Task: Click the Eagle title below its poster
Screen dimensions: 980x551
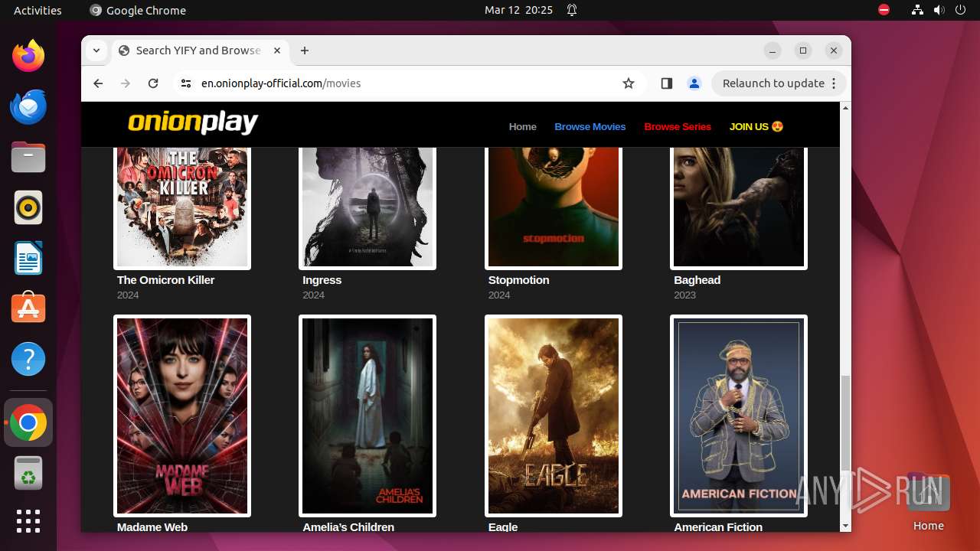Action: point(503,527)
